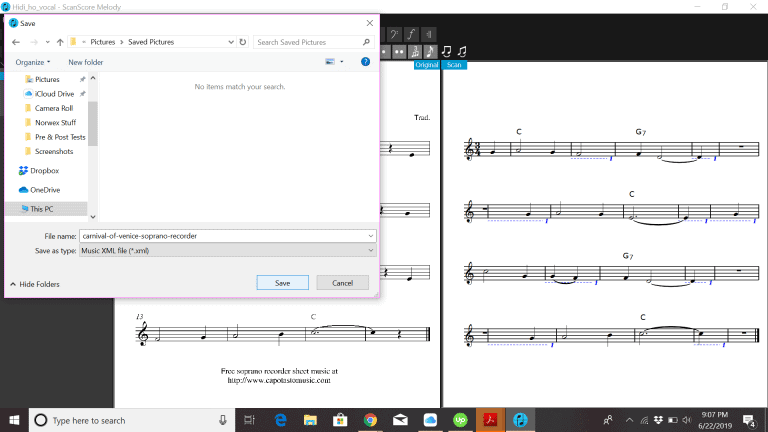Open Upwork app from taskbar
The image size is (768, 432).
click(x=460, y=420)
